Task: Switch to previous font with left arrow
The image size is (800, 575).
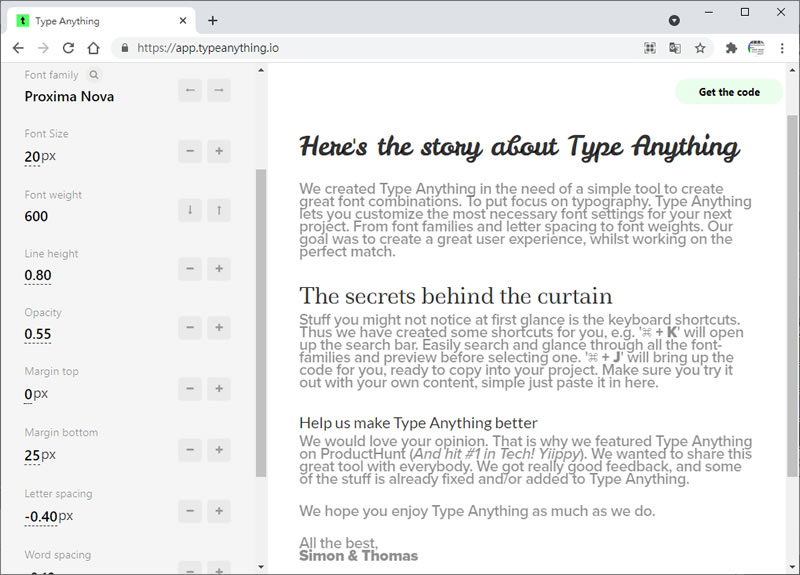Action: coord(189,91)
